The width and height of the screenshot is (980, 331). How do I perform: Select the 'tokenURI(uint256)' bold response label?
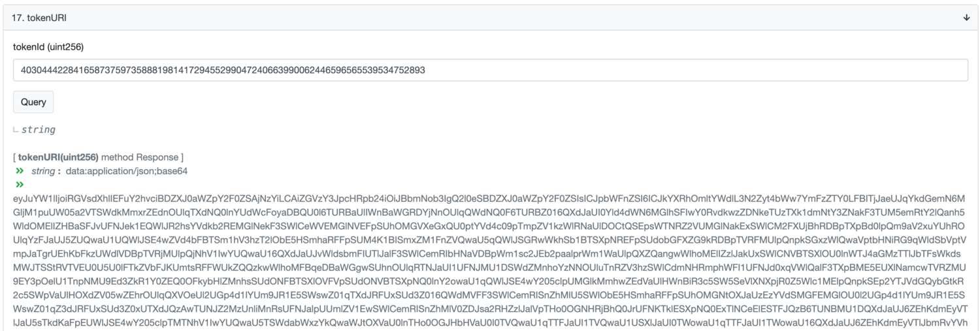click(x=58, y=157)
